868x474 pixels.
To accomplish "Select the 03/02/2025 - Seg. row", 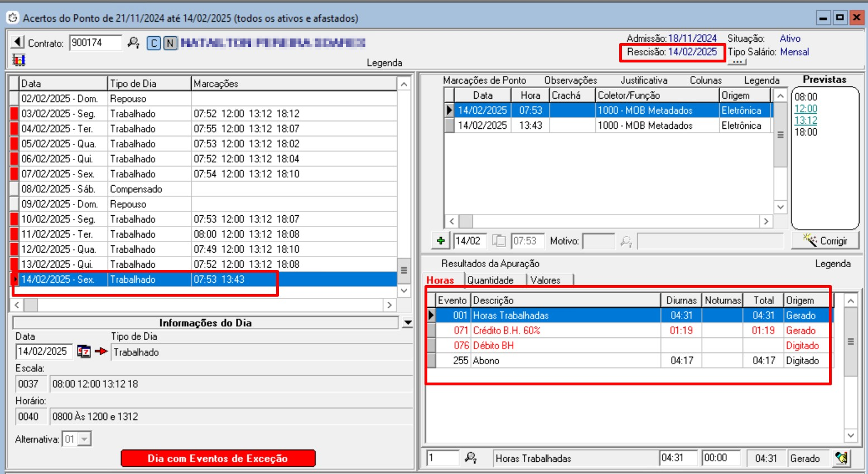I will [204, 114].
